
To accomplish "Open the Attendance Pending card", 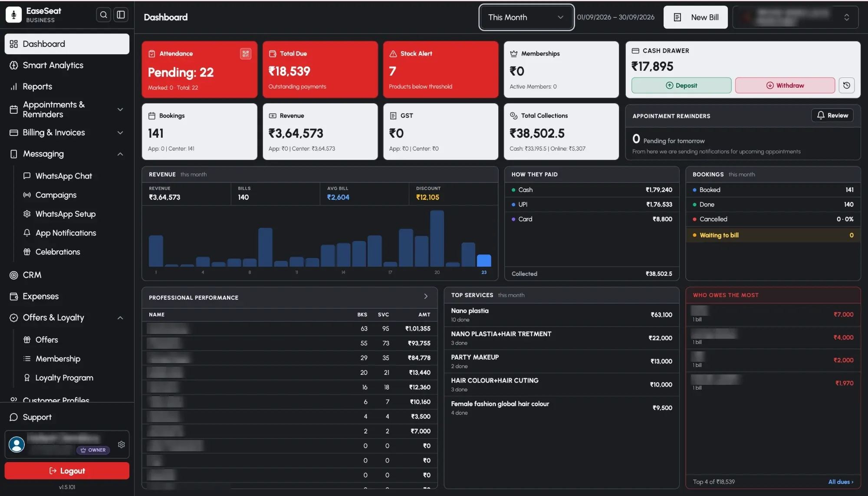I will click(x=200, y=69).
